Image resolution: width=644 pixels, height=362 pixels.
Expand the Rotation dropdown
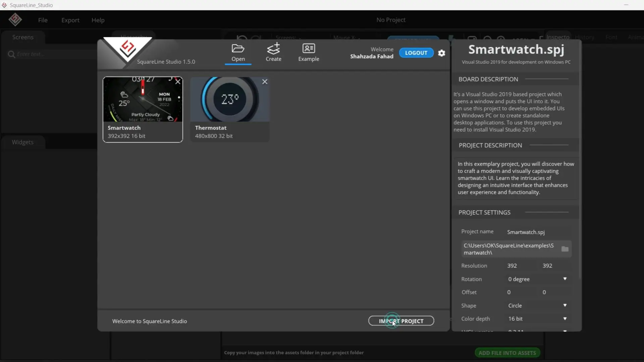[x=537, y=279]
